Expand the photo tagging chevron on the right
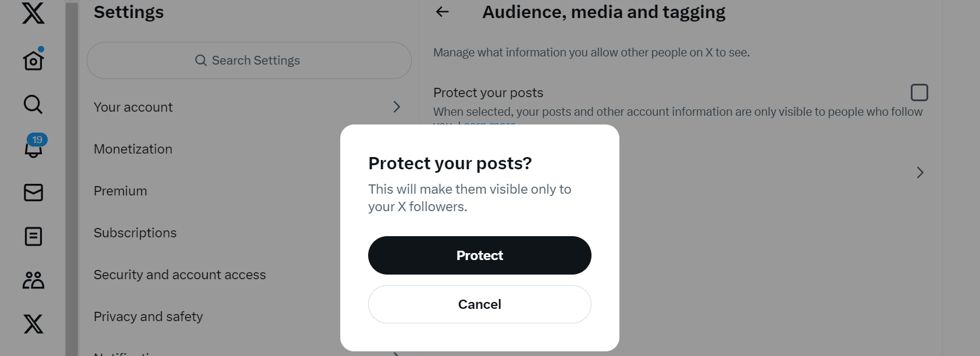Viewport: 980px width, 356px height. [x=920, y=172]
